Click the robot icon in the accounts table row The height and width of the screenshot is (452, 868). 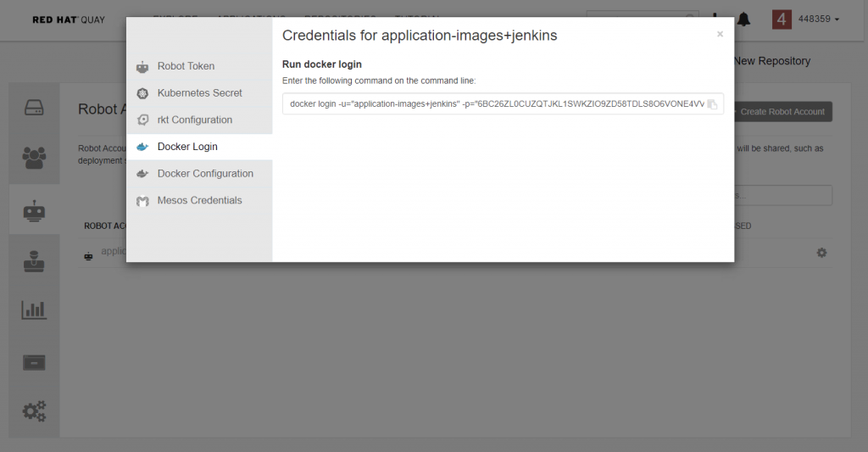click(x=88, y=256)
